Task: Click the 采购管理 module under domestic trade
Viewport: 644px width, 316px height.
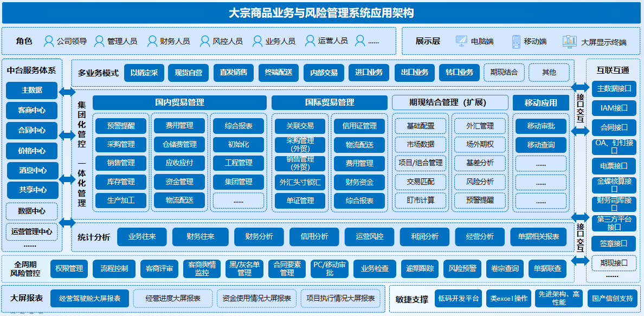Action: 121,145
